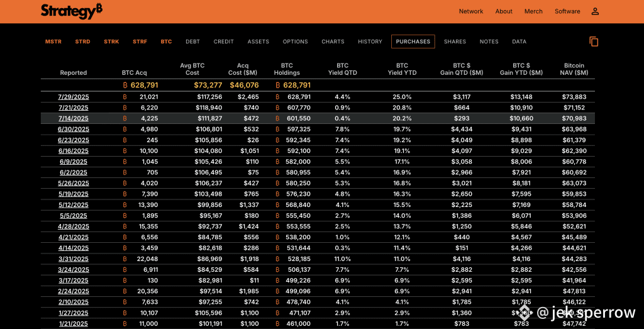
Task: Click the $46,076 acquisition cost total
Action: (245, 86)
